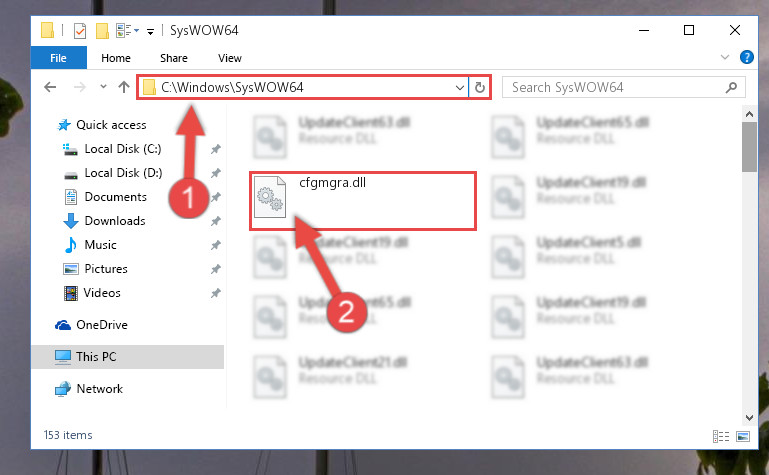Select the cfgmgra.dll file
This screenshot has height=475, width=769.
pyautogui.click(x=363, y=200)
